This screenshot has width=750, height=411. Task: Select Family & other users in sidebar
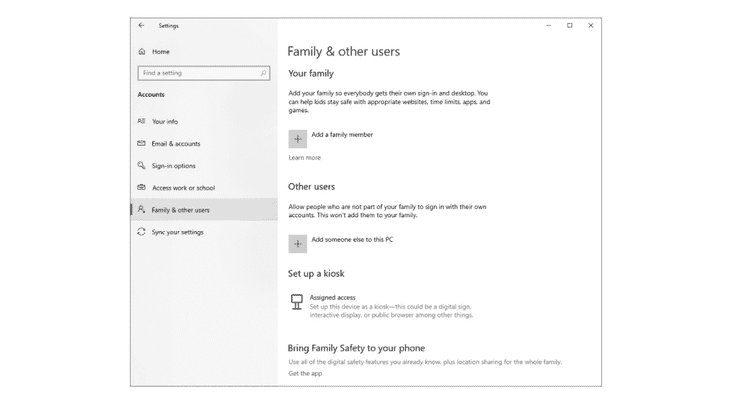point(204,210)
